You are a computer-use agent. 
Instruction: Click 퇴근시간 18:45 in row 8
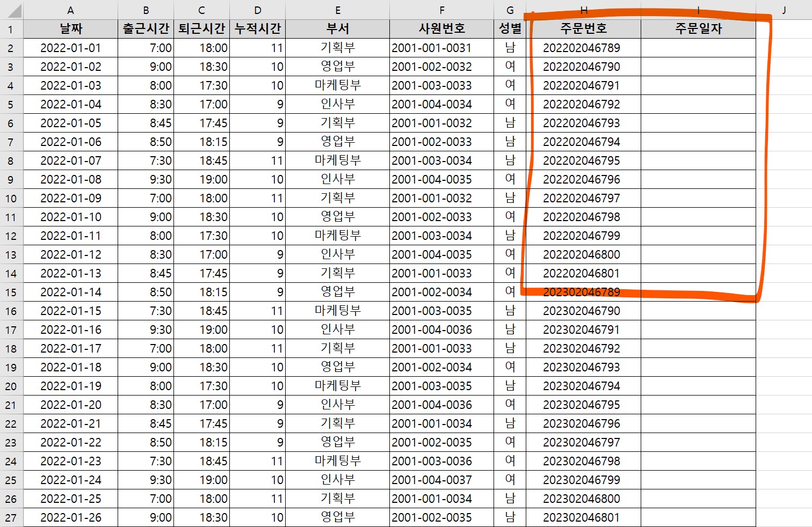(x=202, y=161)
